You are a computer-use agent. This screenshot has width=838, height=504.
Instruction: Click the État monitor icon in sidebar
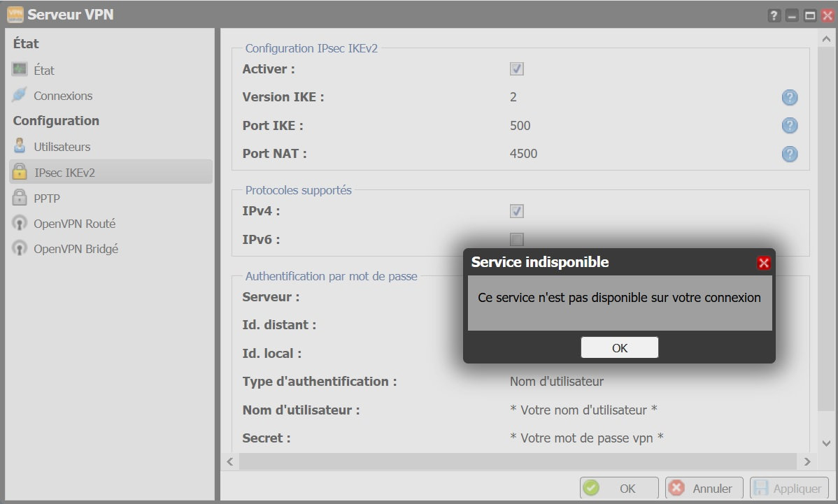point(20,70)
